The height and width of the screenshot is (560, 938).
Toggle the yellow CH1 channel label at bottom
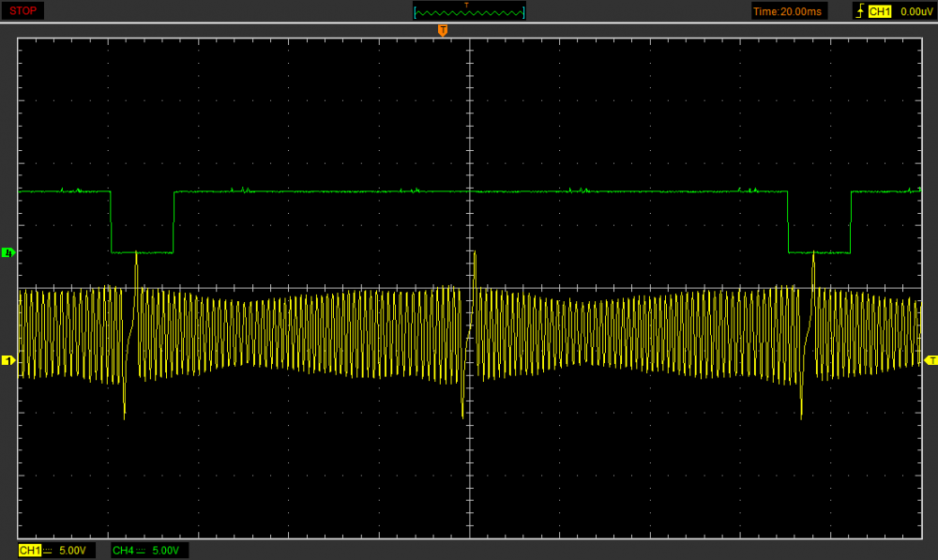[x=27, y=550]
